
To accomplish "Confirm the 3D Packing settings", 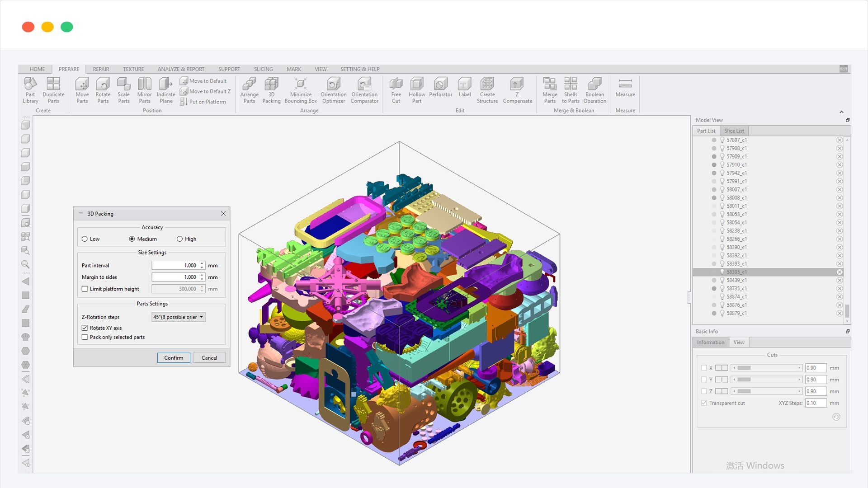I will pos(174,358).
